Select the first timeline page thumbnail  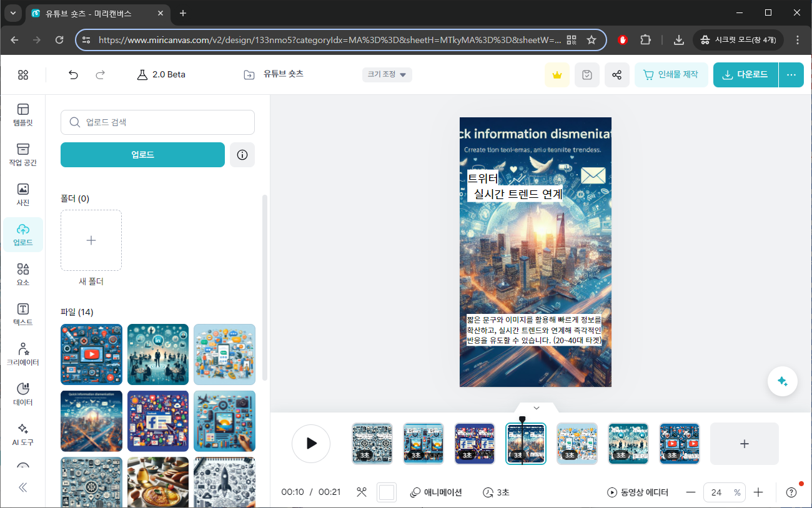point(372,444)
